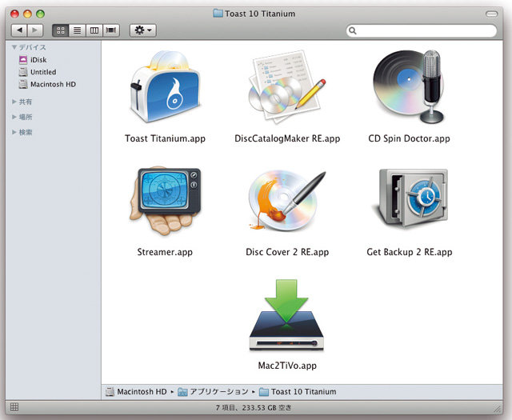Select the Mac2TiVo download icon
Image resolution: width=512 pixels, height=420 pixels.
286,315
